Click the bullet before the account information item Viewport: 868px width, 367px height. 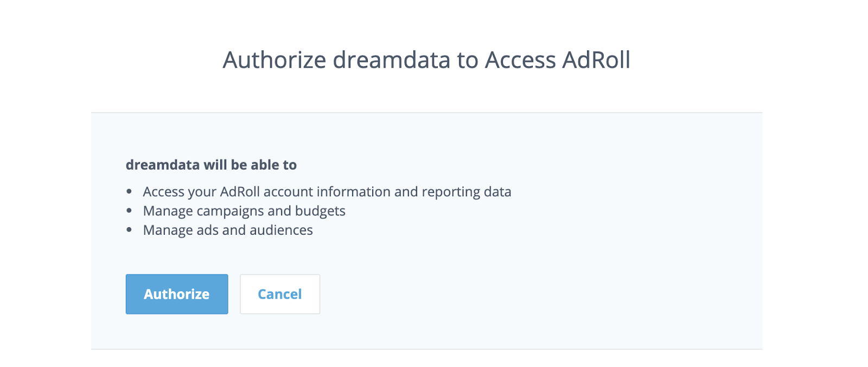[129, 192]
